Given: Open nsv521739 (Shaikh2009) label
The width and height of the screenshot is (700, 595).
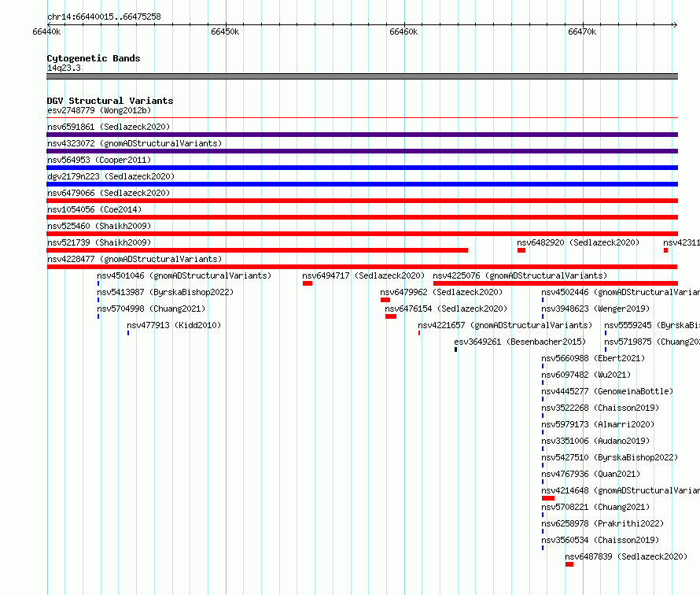Looking at the screenshot, I should 99,242.
